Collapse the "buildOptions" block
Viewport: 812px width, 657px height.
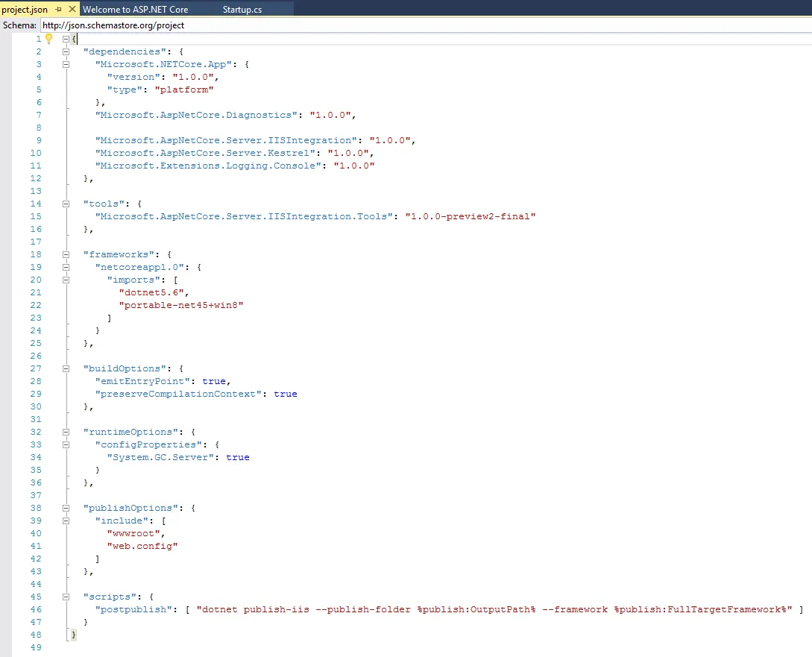(x=66, y=368)
